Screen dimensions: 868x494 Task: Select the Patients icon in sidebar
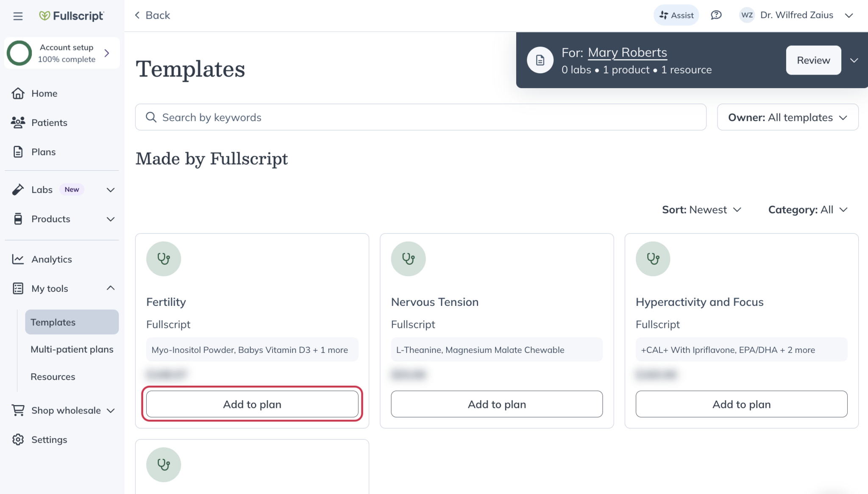[x=17, y=122]
